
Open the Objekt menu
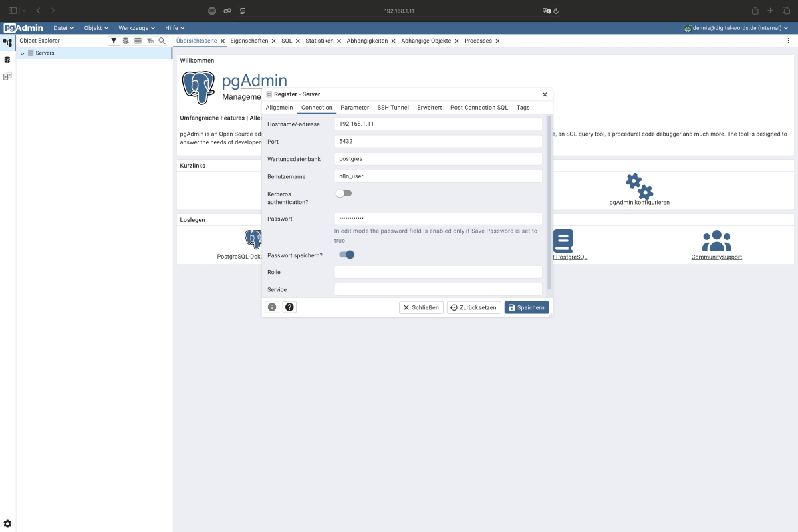pyautogui.click(x=96, y=28)
